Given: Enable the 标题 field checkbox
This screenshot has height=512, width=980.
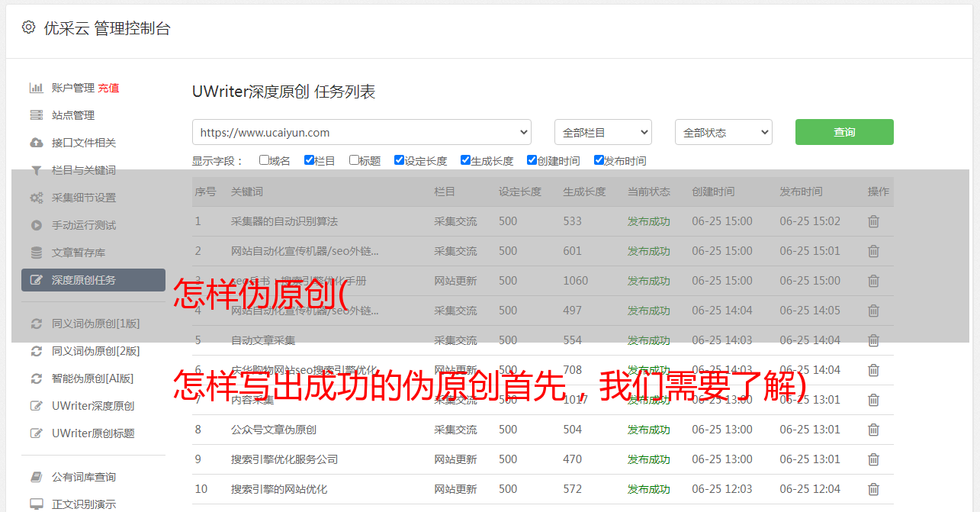Looking at the screenshot, I should (x=354, y=160).
